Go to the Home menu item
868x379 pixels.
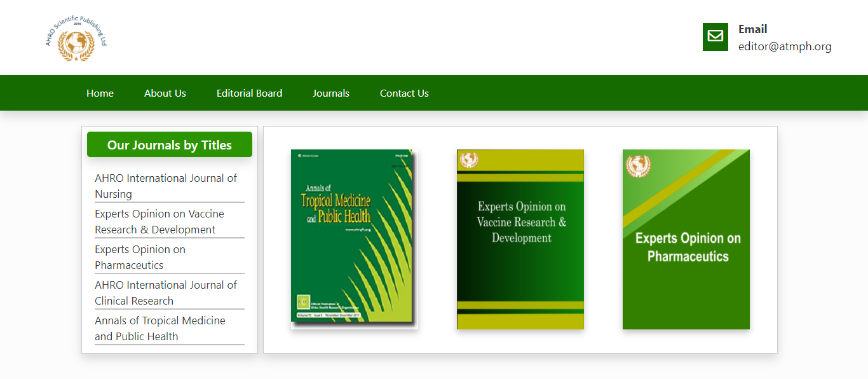click(x=100, y=93)
